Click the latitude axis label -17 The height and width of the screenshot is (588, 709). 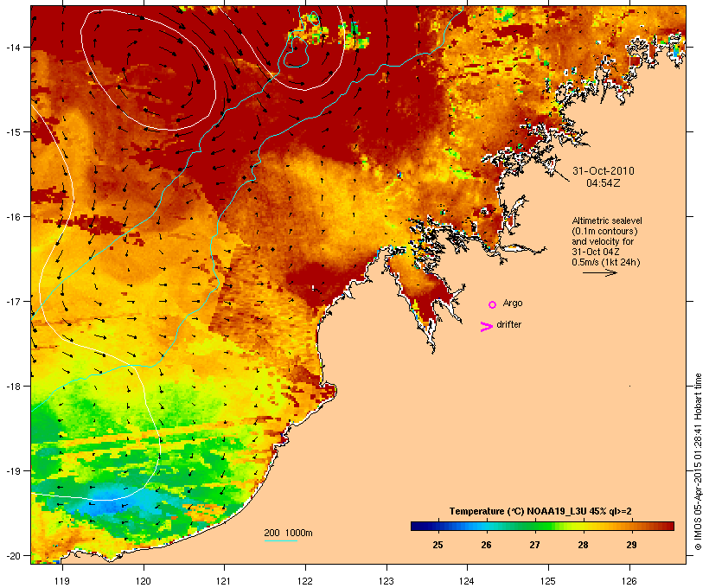(12, 302)
